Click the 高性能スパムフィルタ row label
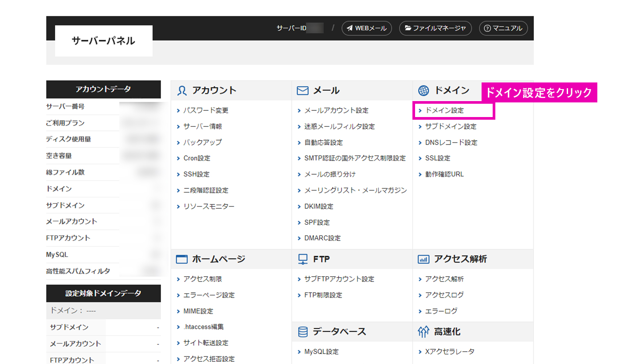 [78, 271]
